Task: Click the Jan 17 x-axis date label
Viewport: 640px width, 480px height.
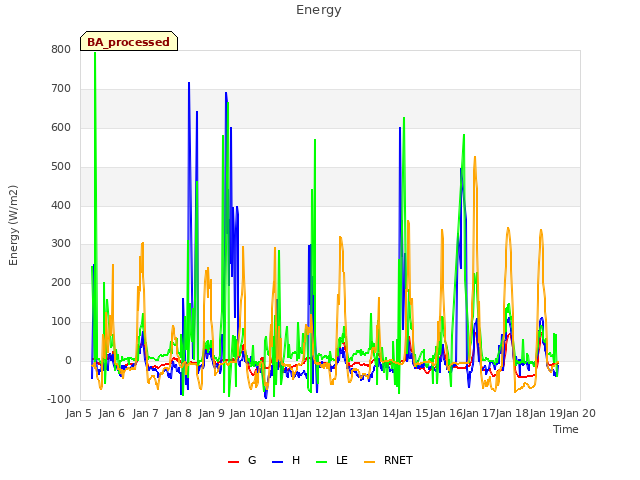Action: [479, 413]
